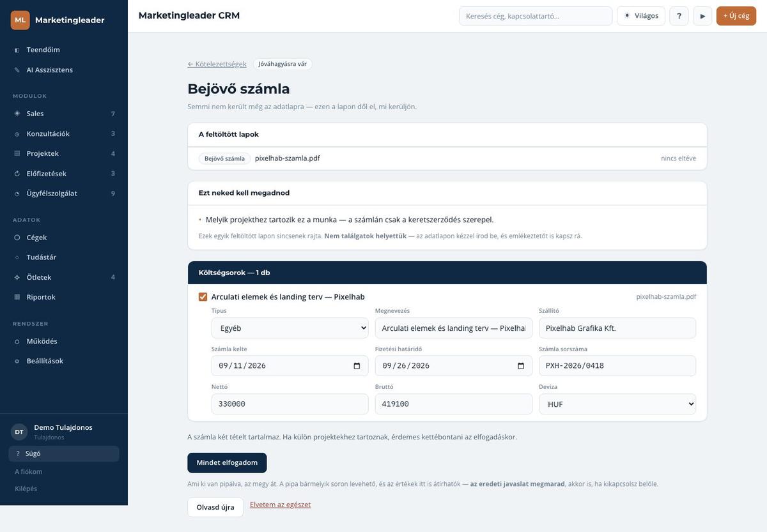Go to the Előfizetések module
The image size is (767, 532).
point(64,174)
